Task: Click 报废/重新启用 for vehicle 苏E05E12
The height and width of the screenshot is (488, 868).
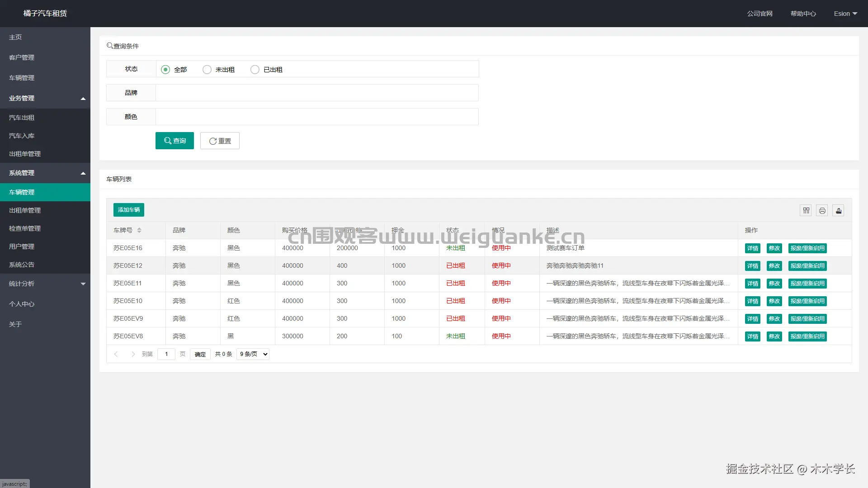Action: point(807,266)
